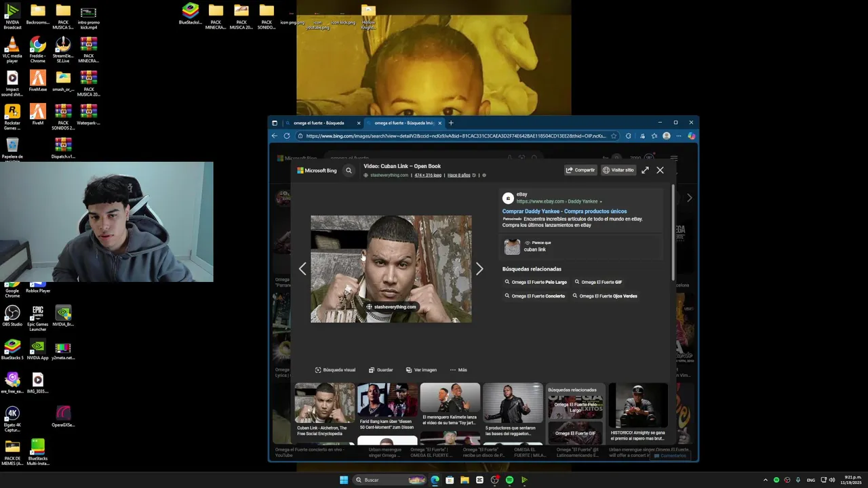Select the FiveM.exe desktop icon
This screenshot has height=488, width=868.
[38, 81]
